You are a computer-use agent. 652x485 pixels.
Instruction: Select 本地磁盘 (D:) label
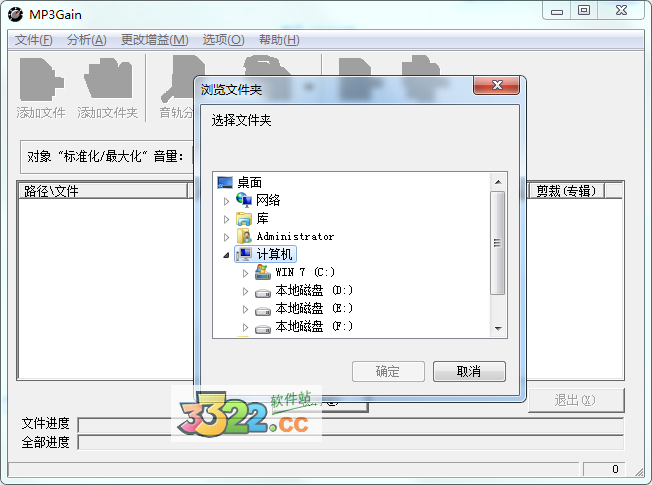point(314,290)
